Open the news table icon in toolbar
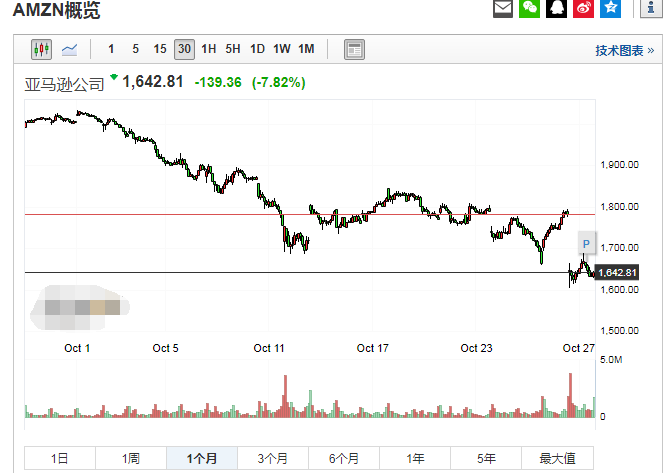The height and width of the screenshot is (473, 670). pos(354,50)
